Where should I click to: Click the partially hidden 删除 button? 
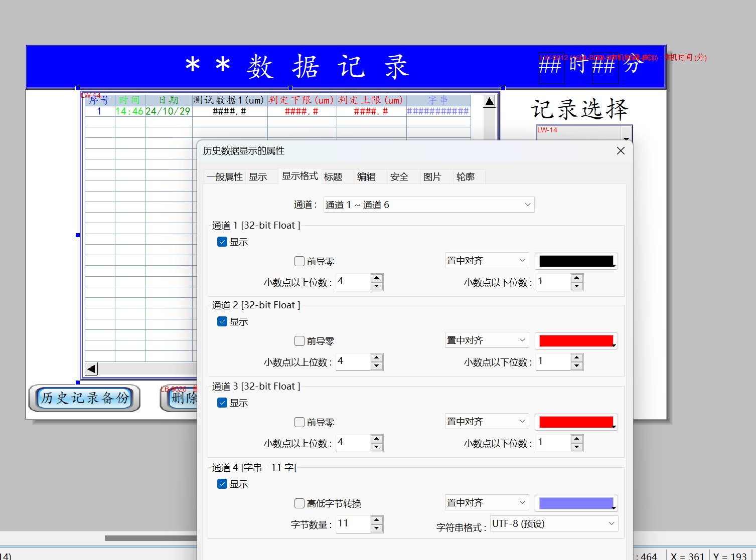(x=180, y=399)
